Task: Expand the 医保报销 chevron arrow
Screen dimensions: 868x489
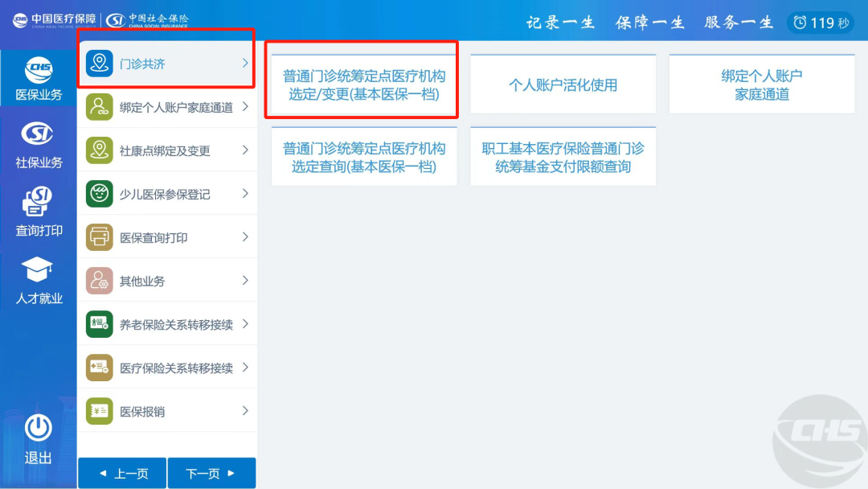Action: pos(246,410)
